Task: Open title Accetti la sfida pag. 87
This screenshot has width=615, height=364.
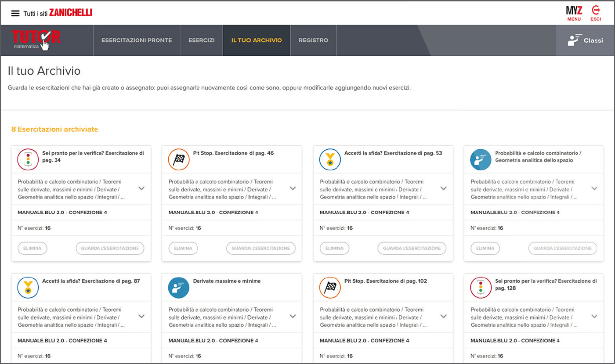Action: [91, 281]
